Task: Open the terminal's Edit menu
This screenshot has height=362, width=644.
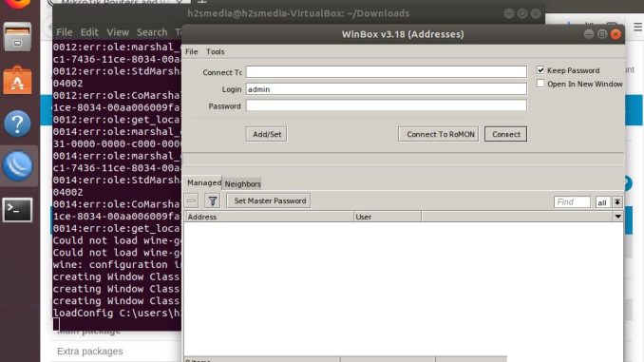Action: tap(89, 32)
